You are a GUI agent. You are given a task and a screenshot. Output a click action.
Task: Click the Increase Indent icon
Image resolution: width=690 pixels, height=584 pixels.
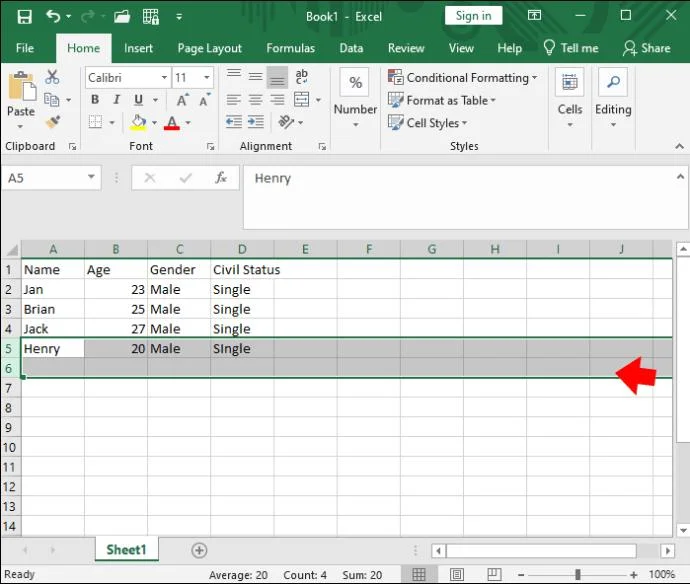[x=256, y=122]
